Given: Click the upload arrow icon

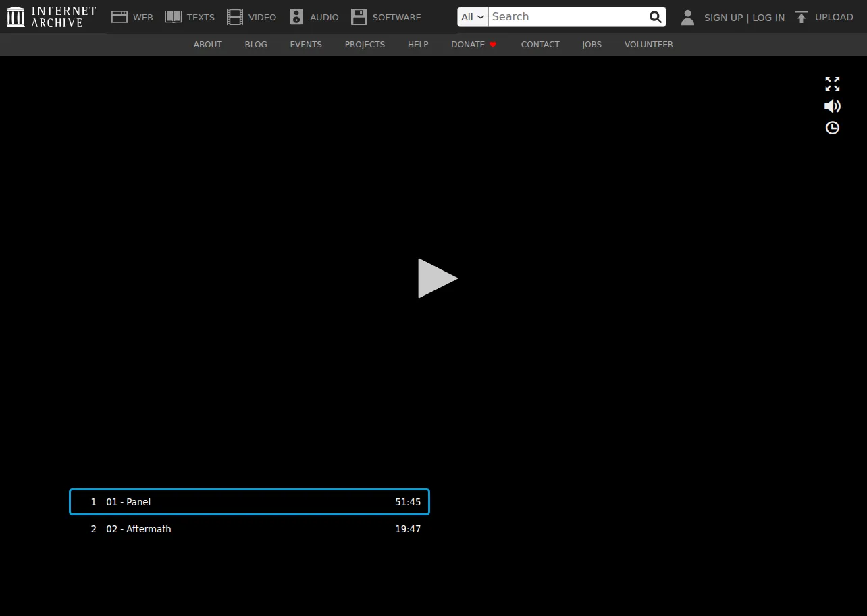Looking at the screenshot, I should click(802, 17).
